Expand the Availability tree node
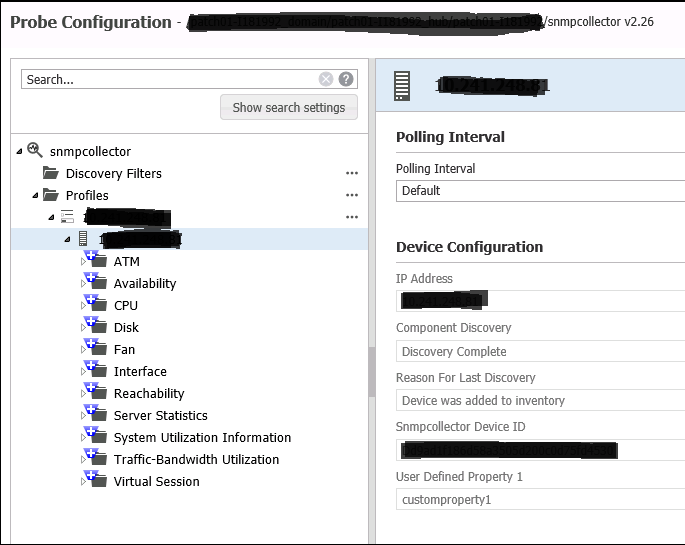This screenshot has height=545, width=685. (x=84, y=284)
